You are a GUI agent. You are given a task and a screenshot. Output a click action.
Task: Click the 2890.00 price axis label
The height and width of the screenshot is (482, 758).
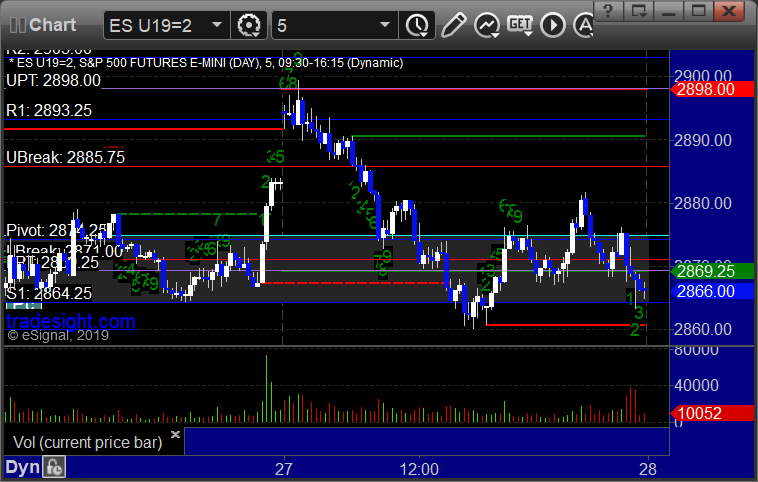[702, 140]
